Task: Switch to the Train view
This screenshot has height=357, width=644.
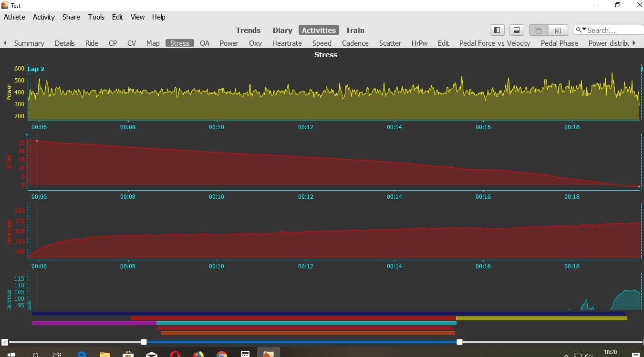Action: point(355,30)
